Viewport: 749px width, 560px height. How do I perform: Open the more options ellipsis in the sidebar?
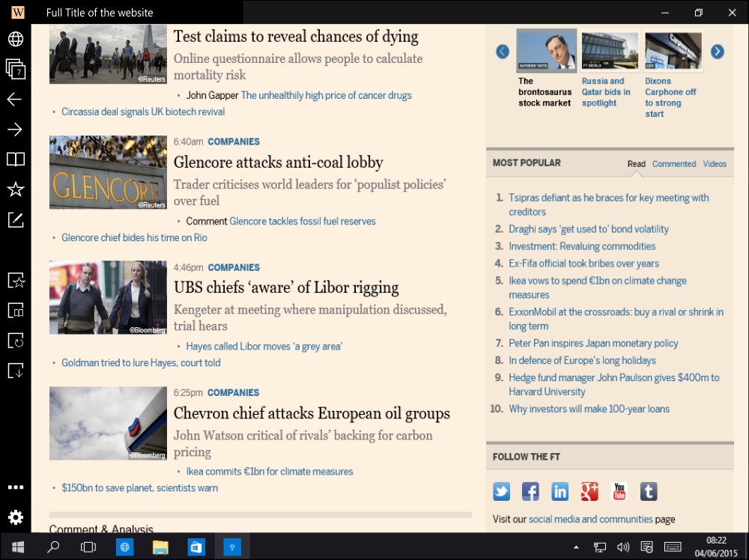coord(16,487)
